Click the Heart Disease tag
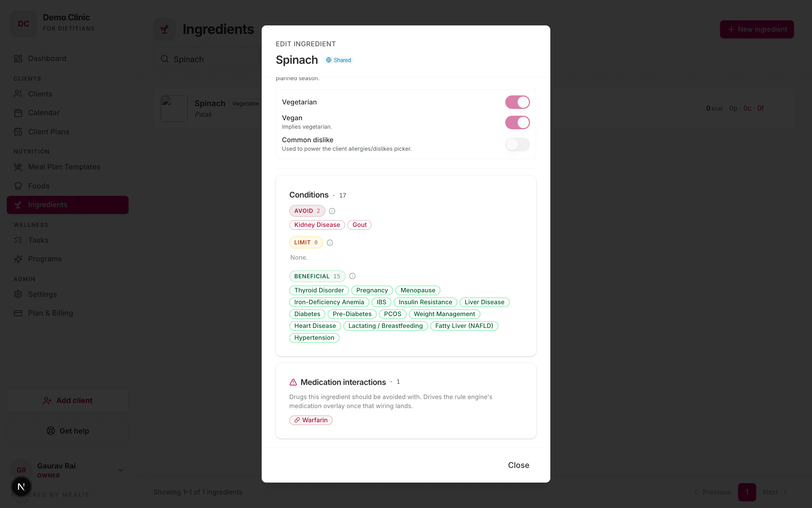The height and width of the screenshot is (508, 812). point(315,326)
